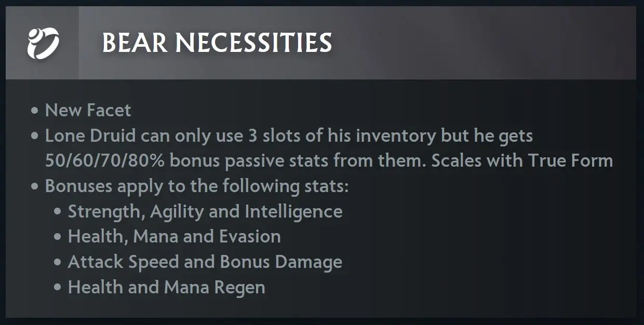Click the bullet beside Attack Speed line
The height and width of the screenshot is (325, 644).
(58, 262)
